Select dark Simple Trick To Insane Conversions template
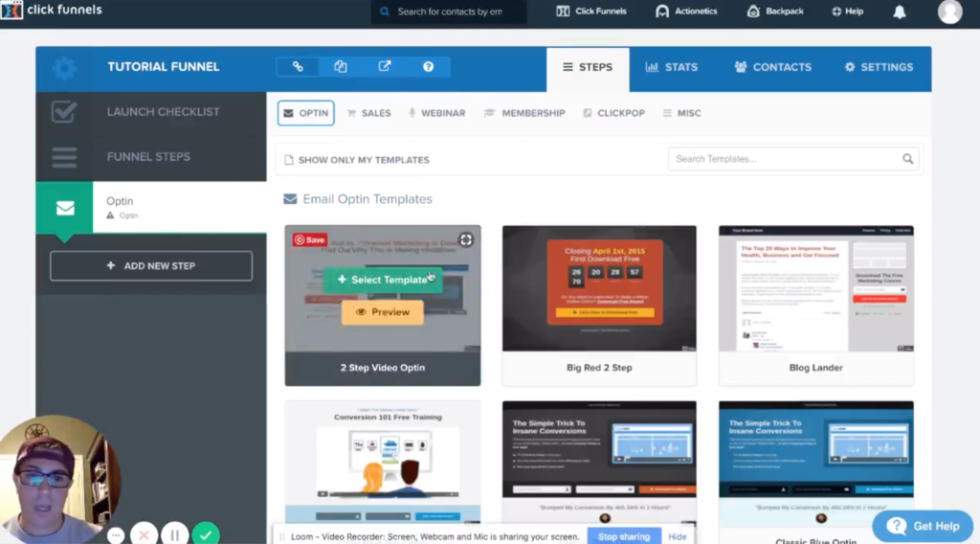Image resolution: width=980 pixels, height=544 pixels. coord(599,463)
